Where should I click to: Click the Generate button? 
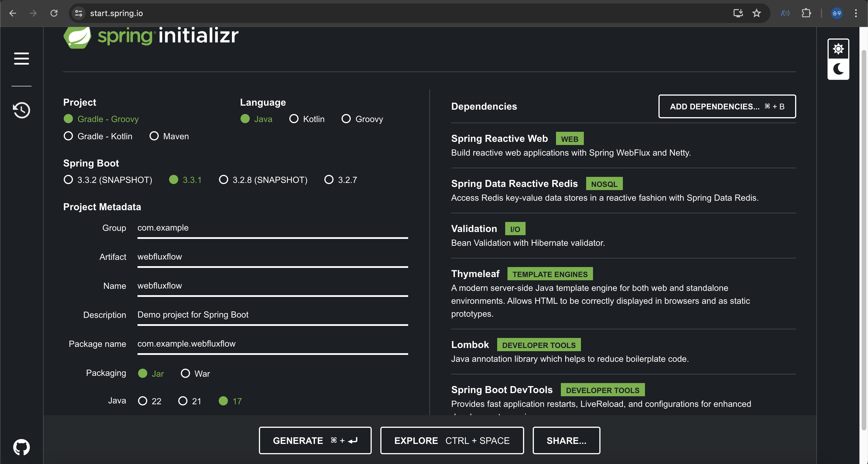pos(315,440)
